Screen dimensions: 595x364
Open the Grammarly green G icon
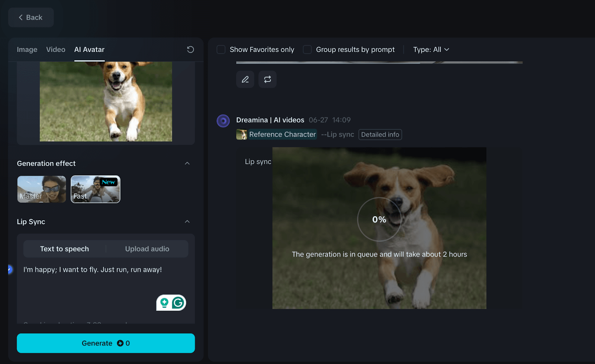tap(178, 303)
